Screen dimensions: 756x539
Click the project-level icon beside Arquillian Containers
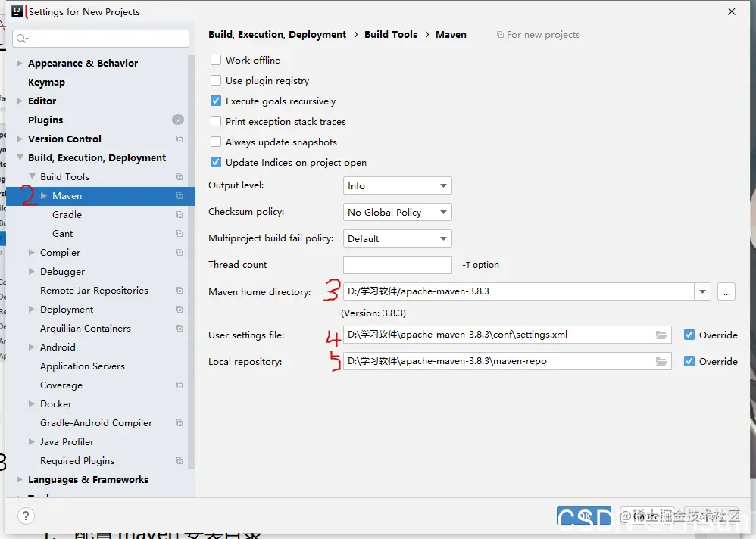coord(180,328)
